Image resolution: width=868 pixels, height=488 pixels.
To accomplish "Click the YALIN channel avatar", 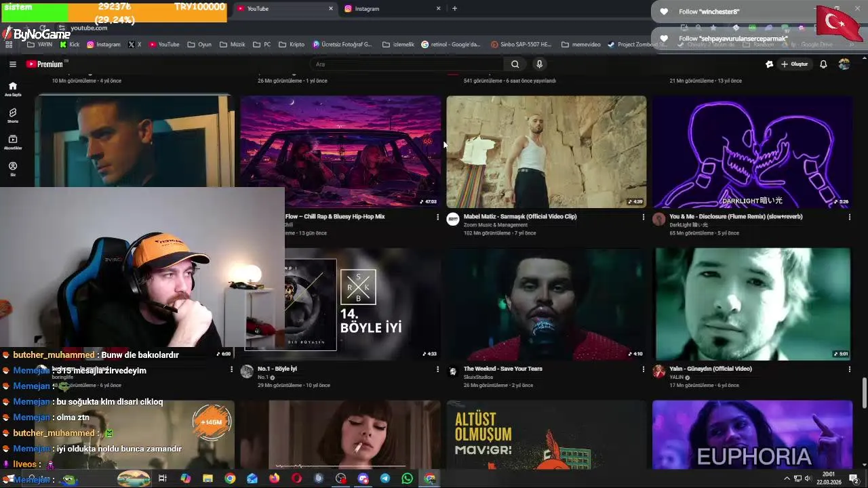I will [659, 371].
